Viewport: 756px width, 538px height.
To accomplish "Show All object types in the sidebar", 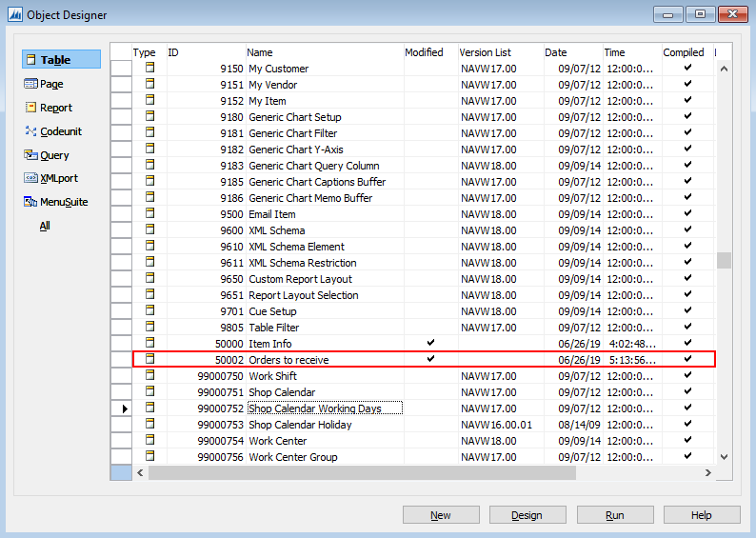I will coord(45,226).
